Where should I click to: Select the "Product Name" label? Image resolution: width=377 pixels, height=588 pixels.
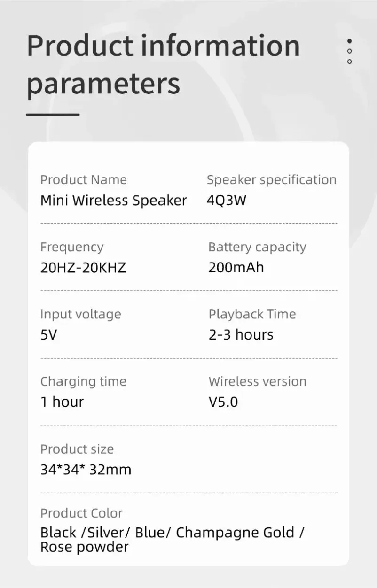tap(83, 180)
